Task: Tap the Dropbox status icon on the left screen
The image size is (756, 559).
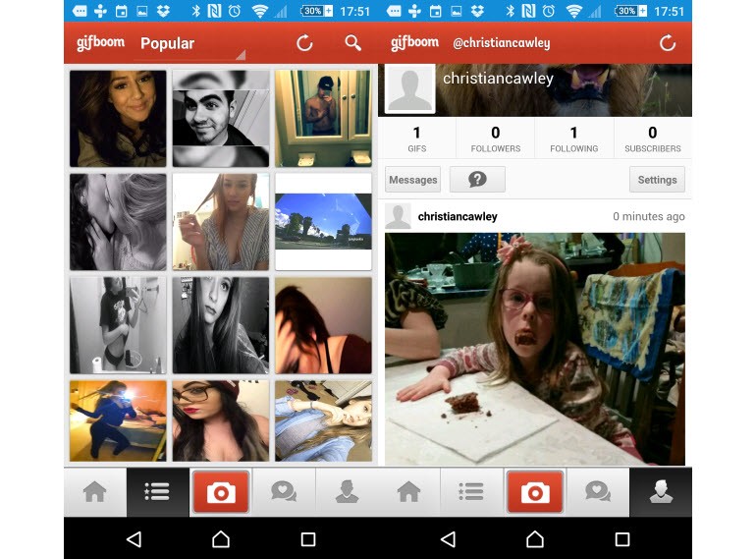Action: (163, 11)
